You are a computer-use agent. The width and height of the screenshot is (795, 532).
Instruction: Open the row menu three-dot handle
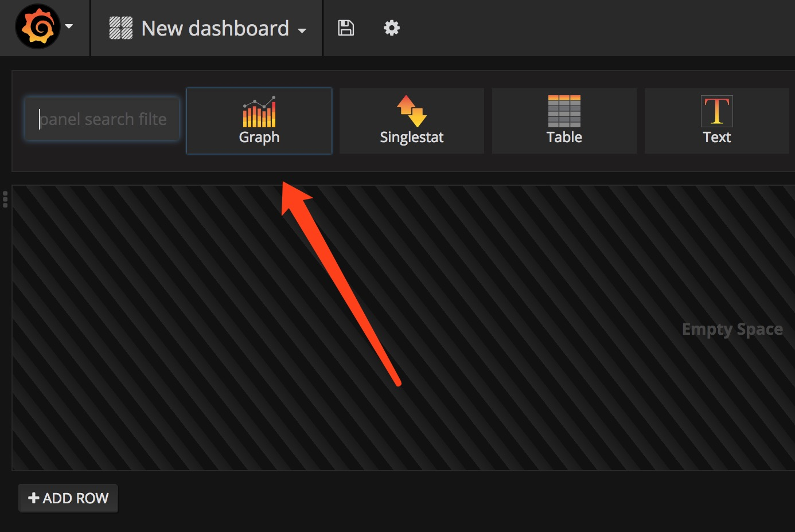point(5,199)
